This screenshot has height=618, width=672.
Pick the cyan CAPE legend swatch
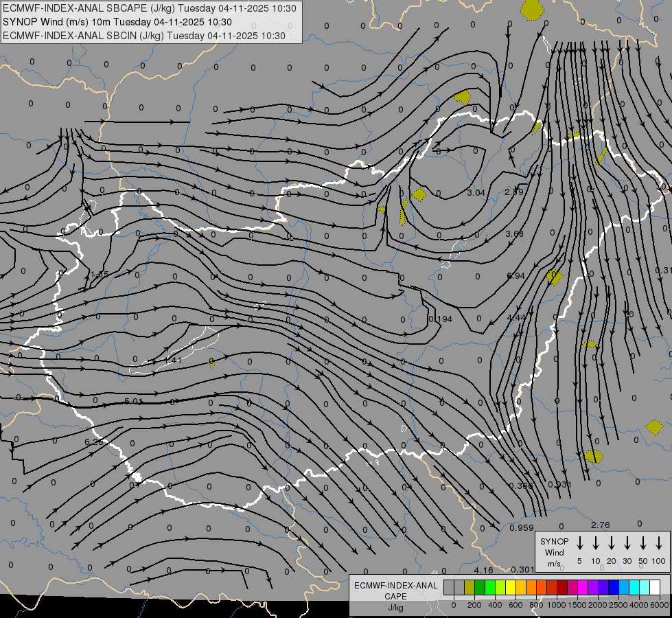pyautogui.click(x=634, y=587)
